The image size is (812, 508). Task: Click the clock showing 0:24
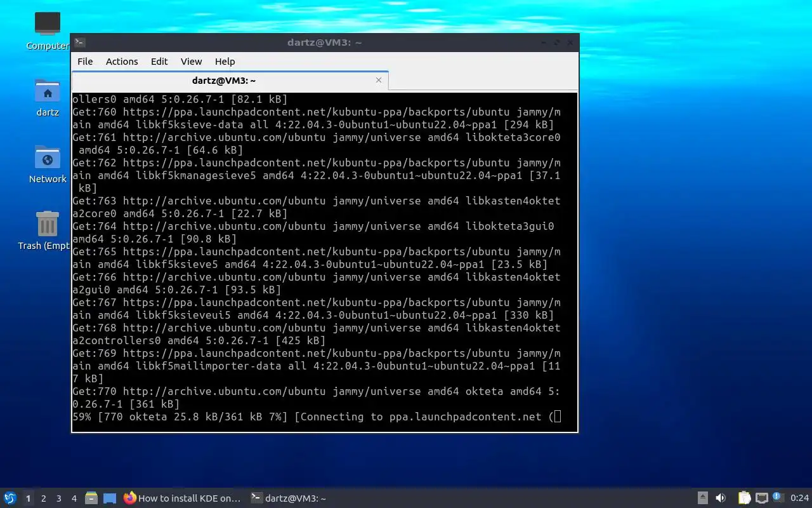(x=799, y=498)
